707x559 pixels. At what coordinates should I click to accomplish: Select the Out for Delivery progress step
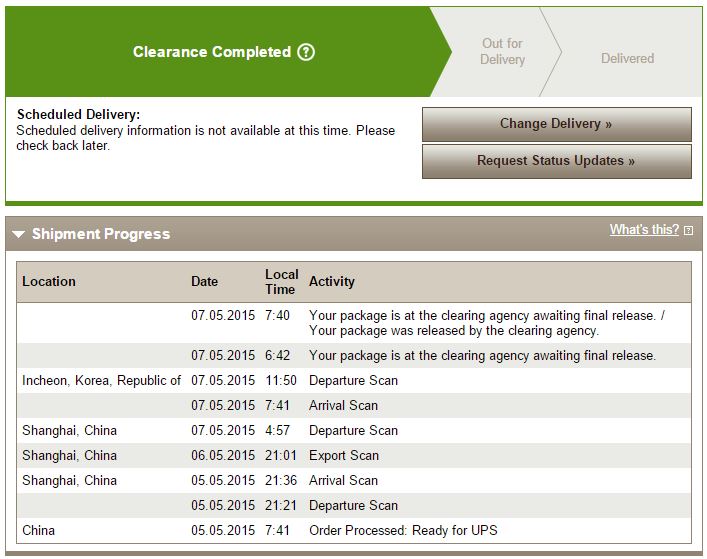[x=502, y=51]
